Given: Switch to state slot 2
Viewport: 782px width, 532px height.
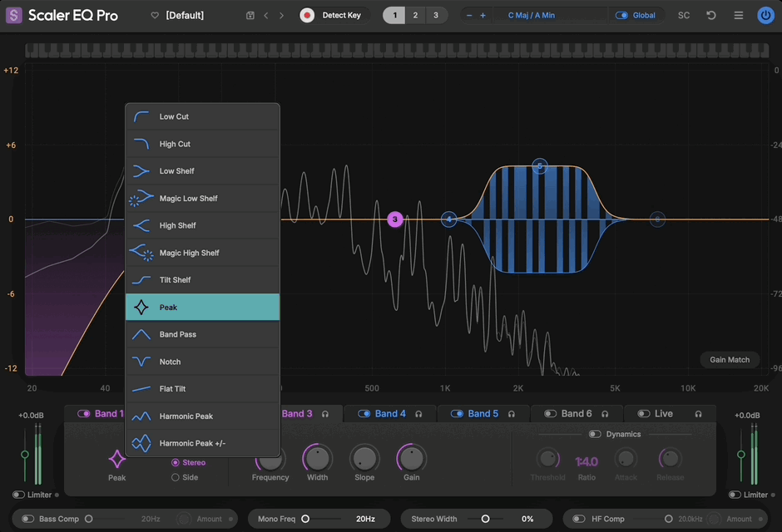Looking at the screenshot, I should [415, 16].
